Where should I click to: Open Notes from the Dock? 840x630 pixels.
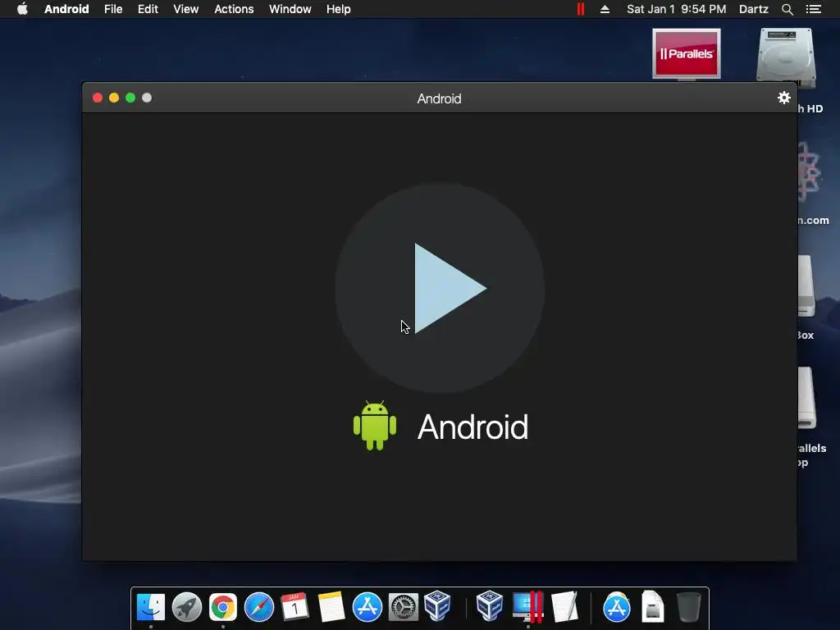tap(331, 608)
